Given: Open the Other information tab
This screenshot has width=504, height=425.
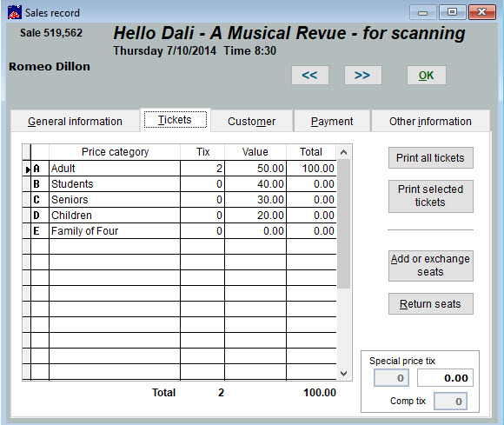Looking at the screenshot, I should pos(430,121).
